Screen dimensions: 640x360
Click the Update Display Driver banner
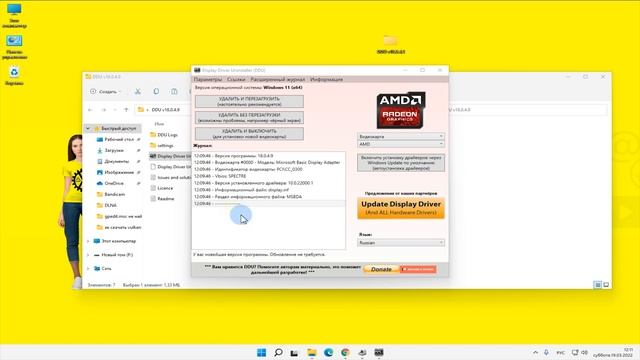[401, 208]
